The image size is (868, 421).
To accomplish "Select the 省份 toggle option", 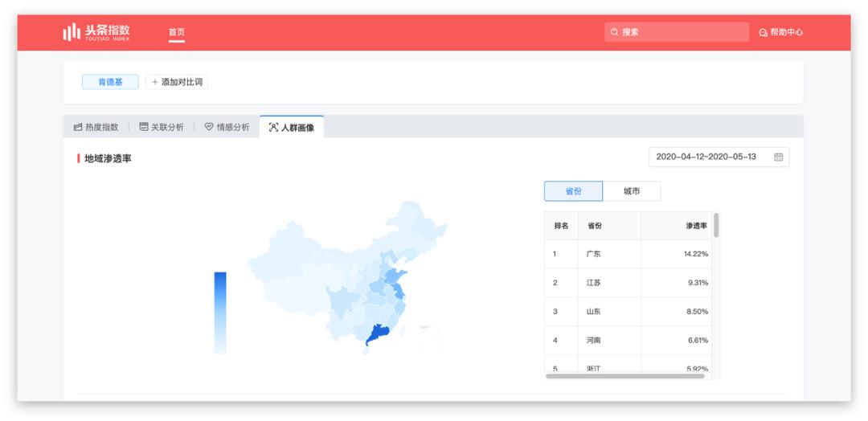I will point(574,191).
